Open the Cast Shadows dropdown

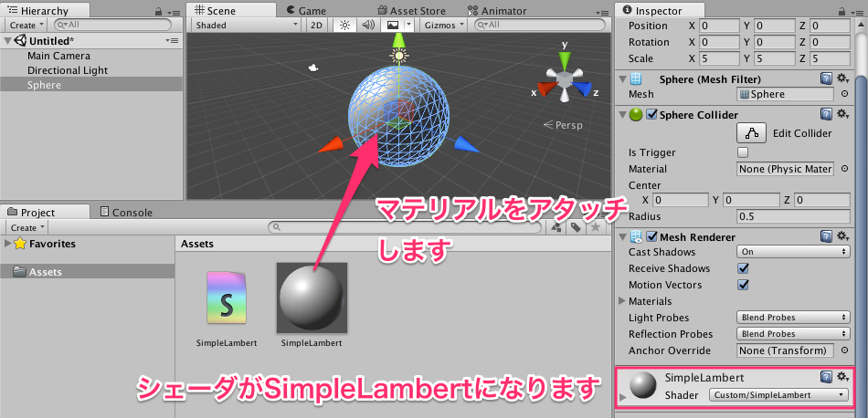[793, 252]
